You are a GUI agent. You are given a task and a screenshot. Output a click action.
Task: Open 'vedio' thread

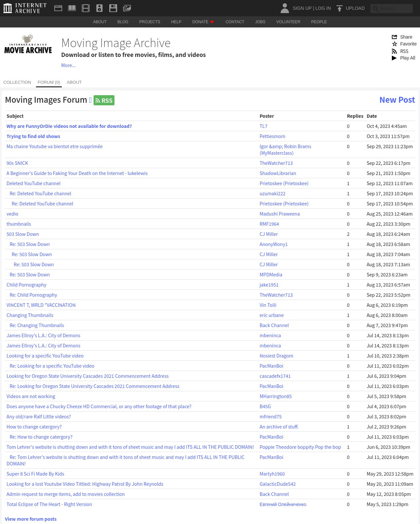coord(12,214)
